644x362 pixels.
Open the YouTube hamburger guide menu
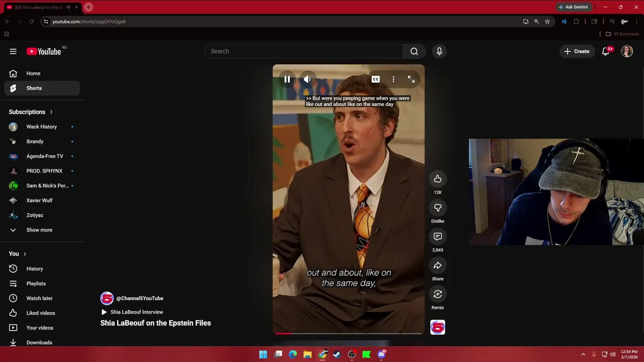click(13, 51)
